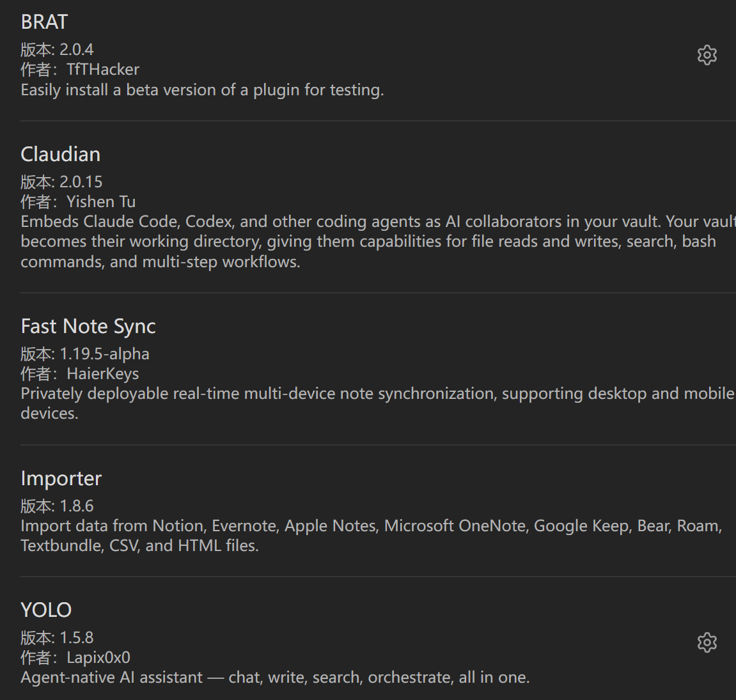Viewport: 736px width, 700px height.
Task: Click the BRAT beta plugin description
Action: (x=202, y=90)
